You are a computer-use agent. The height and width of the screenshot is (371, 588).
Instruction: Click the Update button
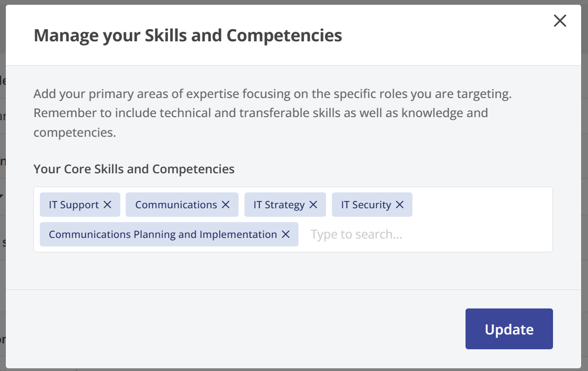point(509,329)
